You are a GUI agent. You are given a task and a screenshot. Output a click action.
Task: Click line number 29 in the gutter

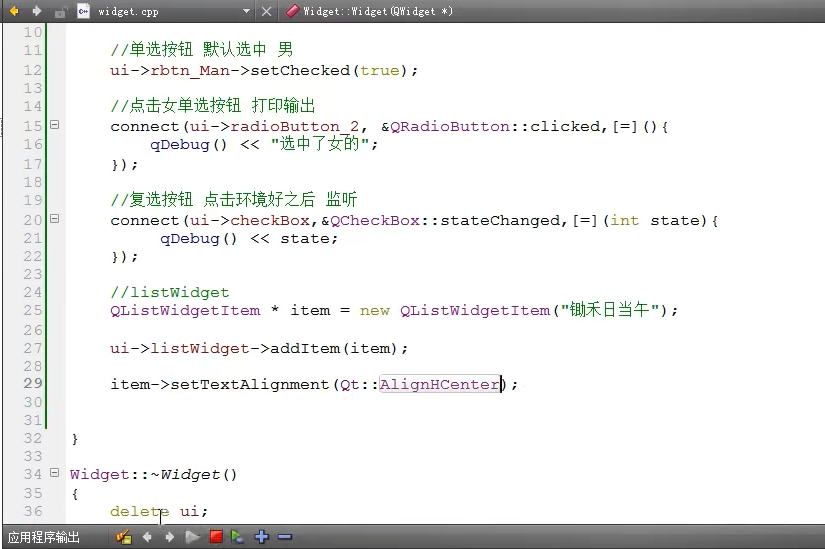pyautogui.click(x=33, y=383)
